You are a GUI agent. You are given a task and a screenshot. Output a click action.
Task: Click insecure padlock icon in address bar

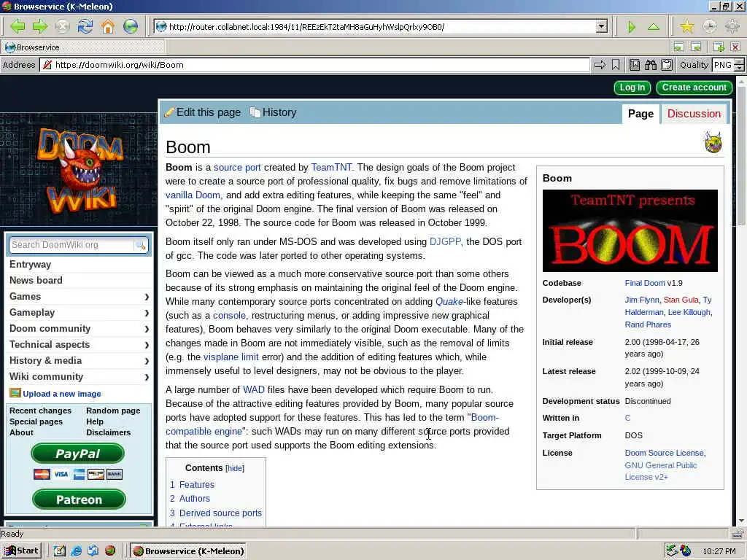coord(47,65)
